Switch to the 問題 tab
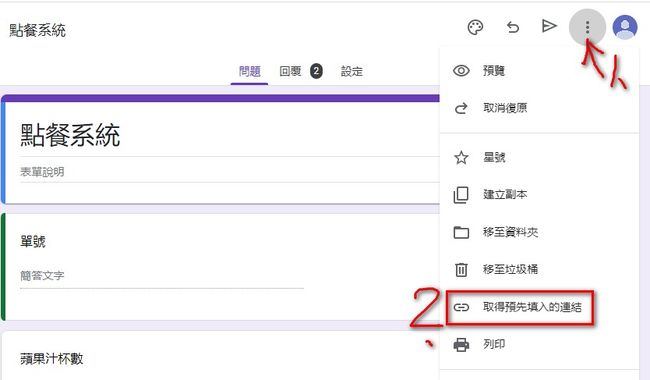 (250, 71)
